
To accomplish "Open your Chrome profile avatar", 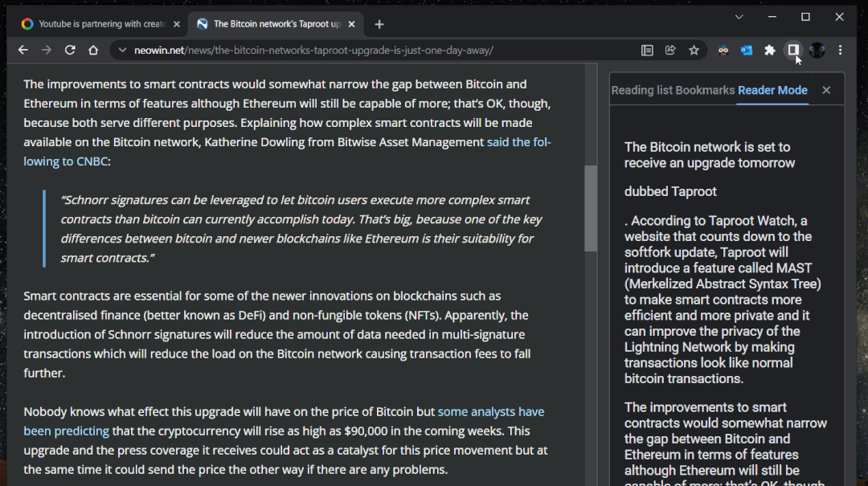I will pos(817,50).
